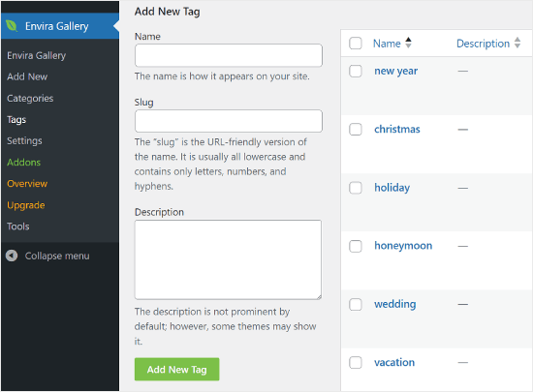Click into the Slug text field

[229, 121]
